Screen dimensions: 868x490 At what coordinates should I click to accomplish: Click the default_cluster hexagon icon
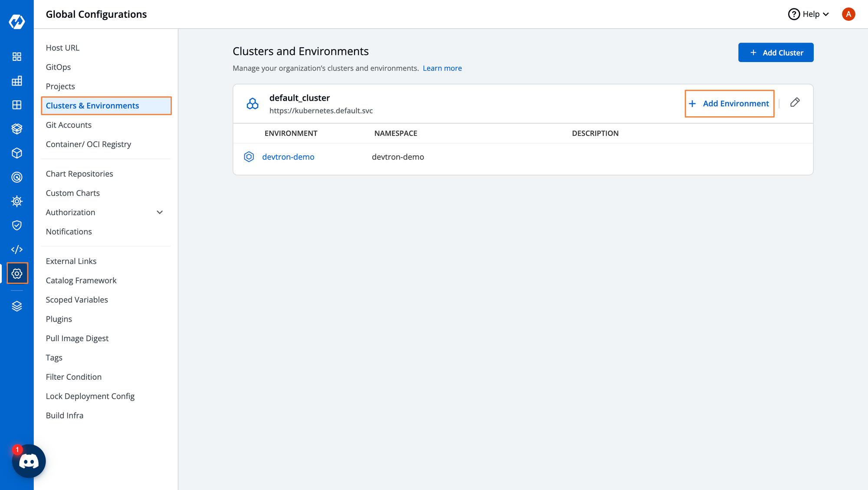(253, 104)
